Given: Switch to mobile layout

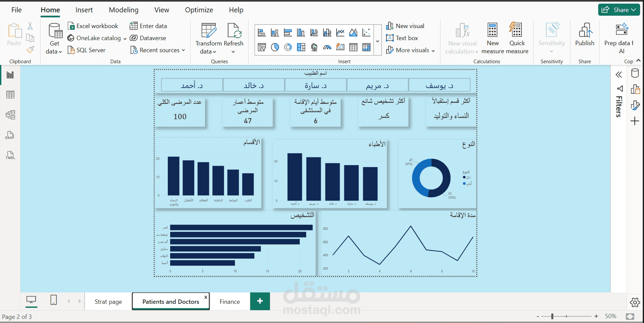Looking at the screenshot, I should (x=54, y=300).
